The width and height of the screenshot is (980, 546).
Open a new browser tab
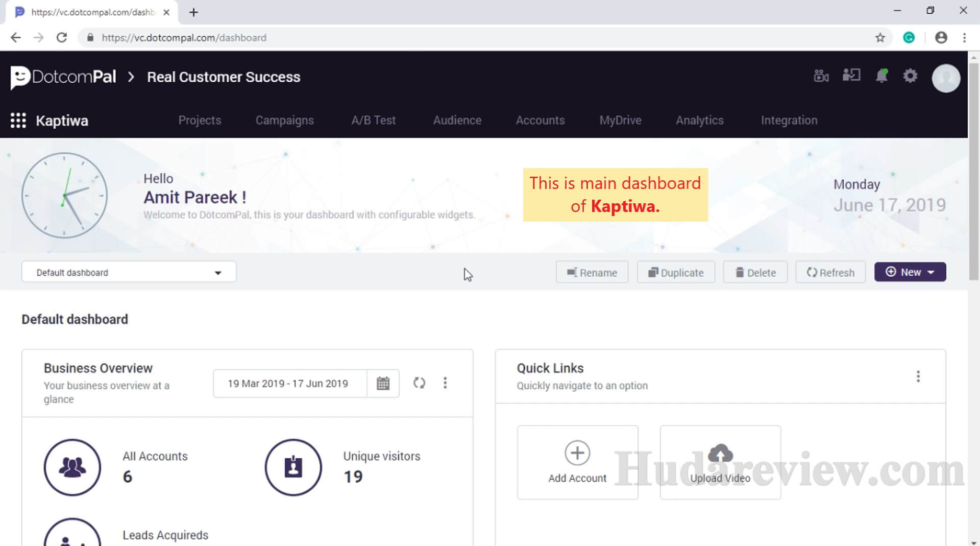click(193, 12)
